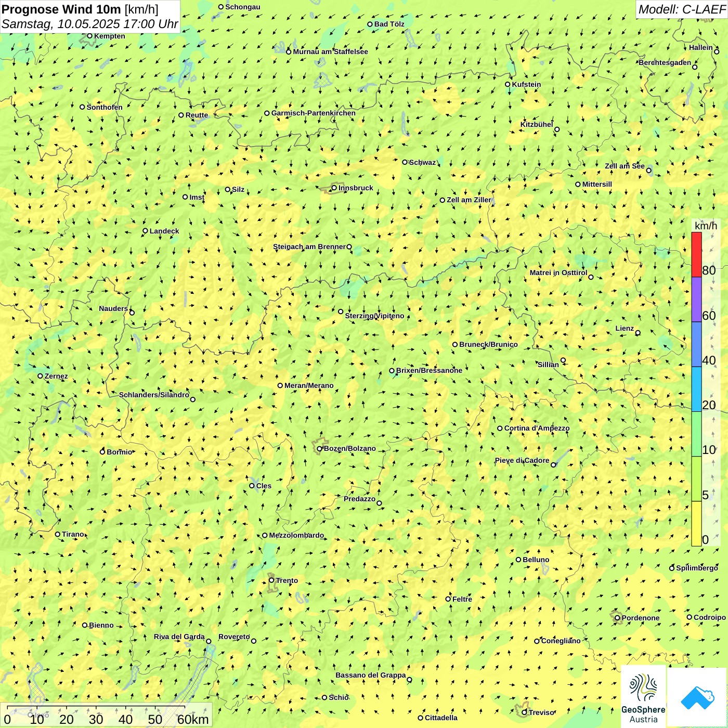Click the Lienz label
This screenshot has height=728, width=728.
pyautogui.click(x=625, y=328)
